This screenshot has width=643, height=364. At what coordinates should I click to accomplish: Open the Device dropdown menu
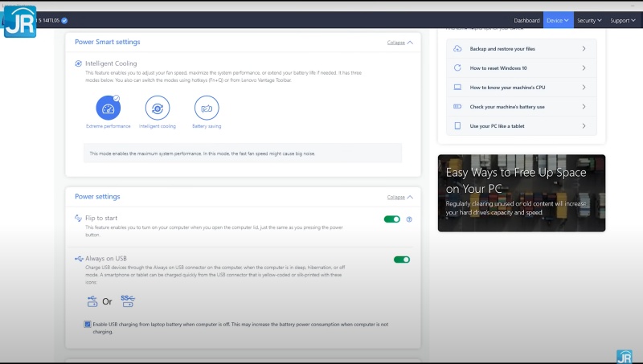(x=558, y=20)
